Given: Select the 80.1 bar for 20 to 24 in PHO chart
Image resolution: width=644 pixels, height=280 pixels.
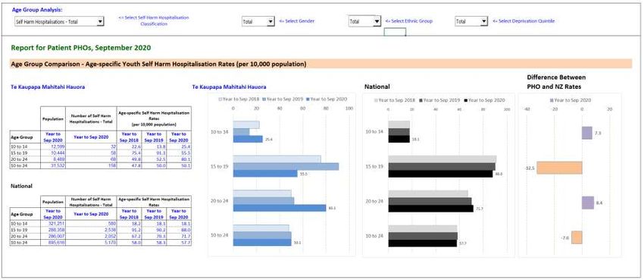Looking at the screenshot, I should click(x=280, y=208).
